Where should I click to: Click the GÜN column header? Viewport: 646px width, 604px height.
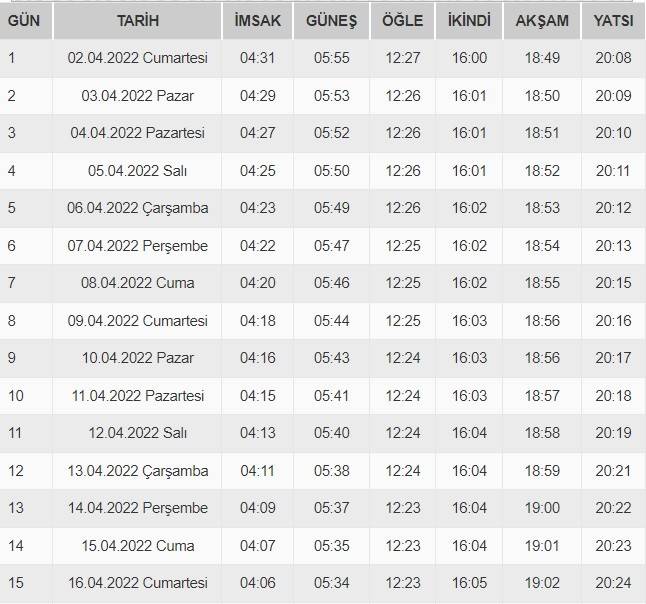(x=24, y=20)
